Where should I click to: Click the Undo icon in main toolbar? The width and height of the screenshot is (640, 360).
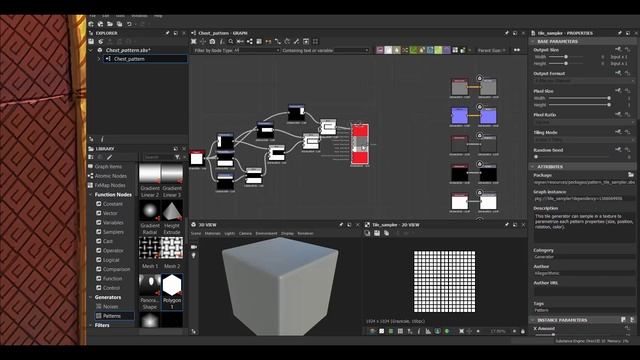[129, 24]
